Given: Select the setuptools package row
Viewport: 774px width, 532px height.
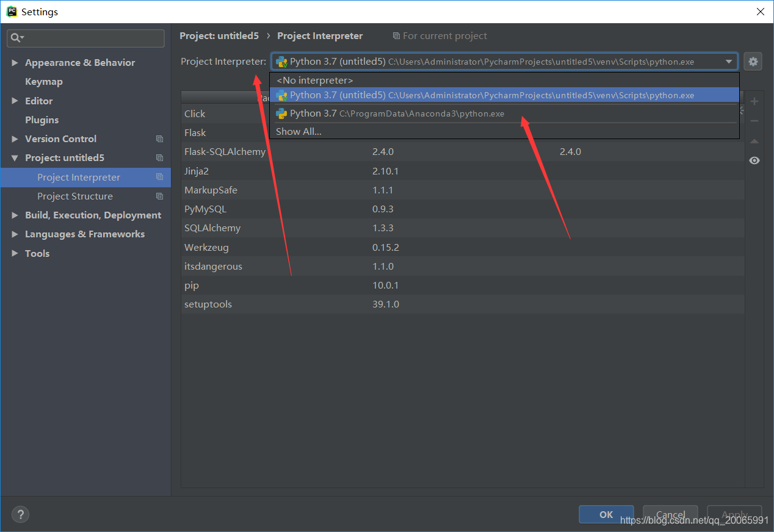Looking at the screenshot, I should [x=463, y=304].
